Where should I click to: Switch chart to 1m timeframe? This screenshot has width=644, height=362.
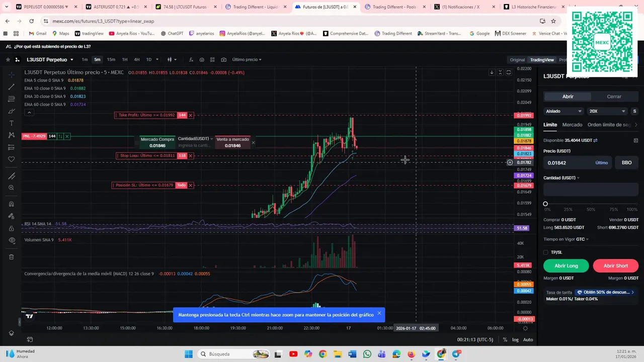(x=85, y=59)
